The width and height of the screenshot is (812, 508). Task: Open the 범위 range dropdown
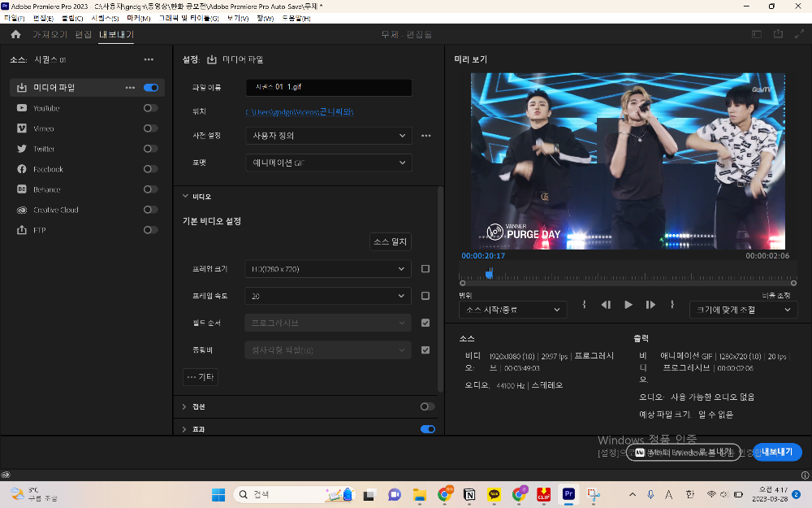pos(512,309)
